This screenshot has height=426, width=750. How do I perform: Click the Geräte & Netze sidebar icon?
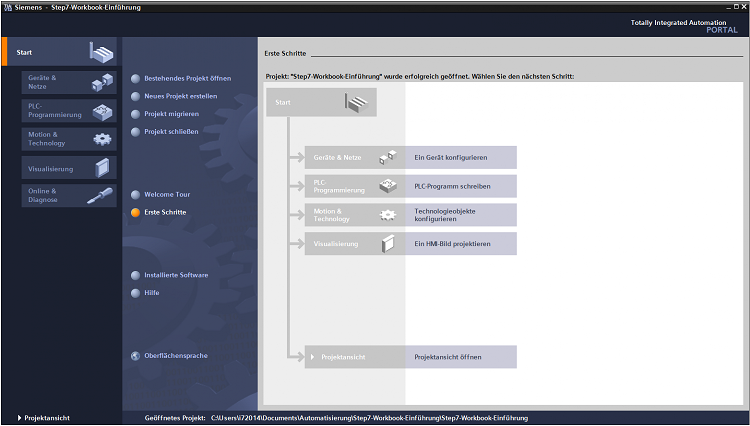[101, 82]
